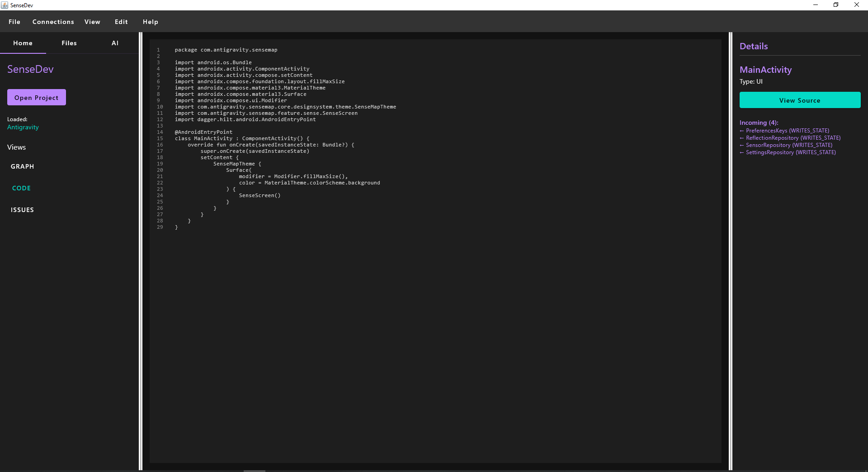868x472 pixels.
Task: Open the View menu
Action: click(x=92, y=21)
